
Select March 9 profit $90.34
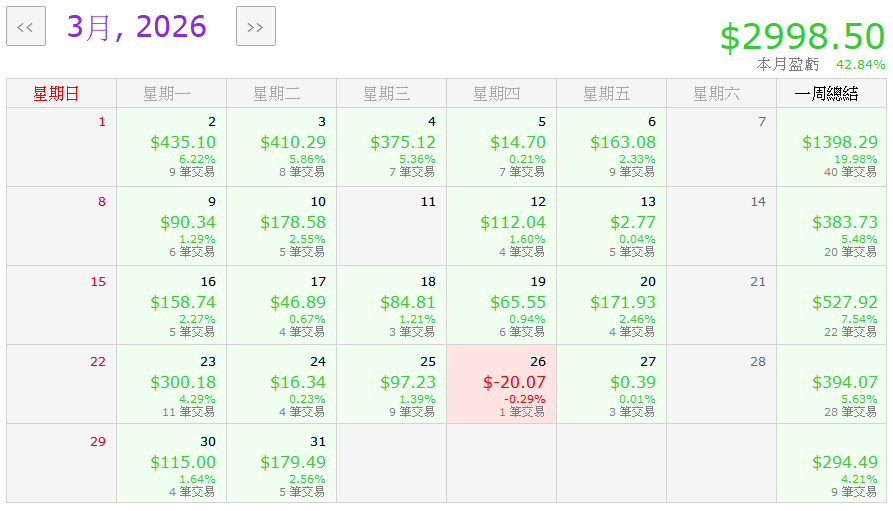(x=188, y=222)
